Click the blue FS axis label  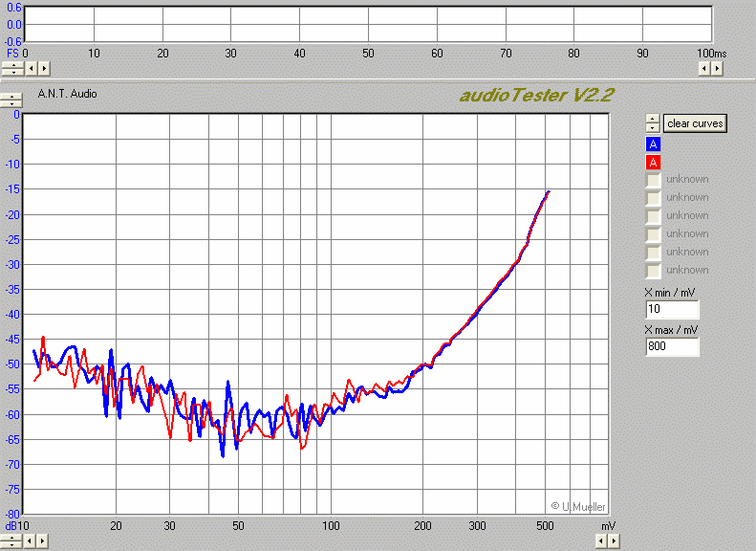(12, 53)
